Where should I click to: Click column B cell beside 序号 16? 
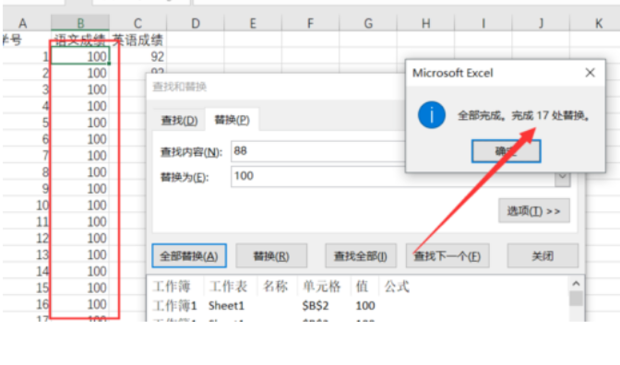80,304
